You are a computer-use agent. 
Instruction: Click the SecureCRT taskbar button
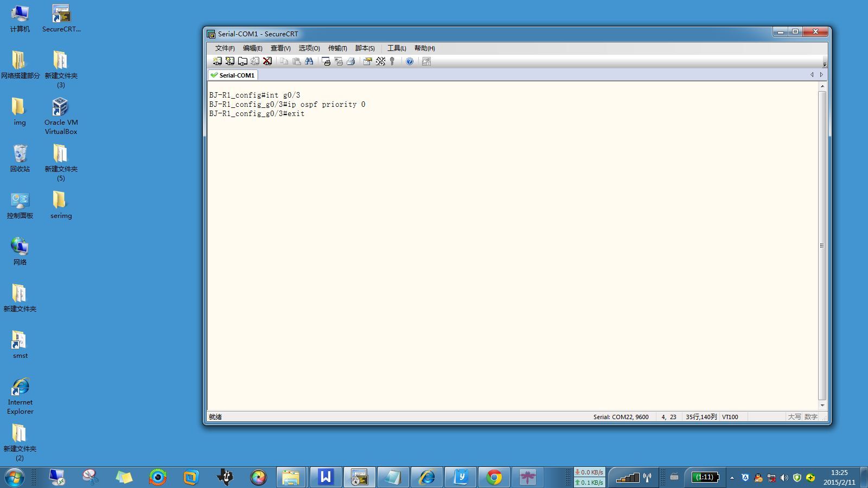coord(359,477)
